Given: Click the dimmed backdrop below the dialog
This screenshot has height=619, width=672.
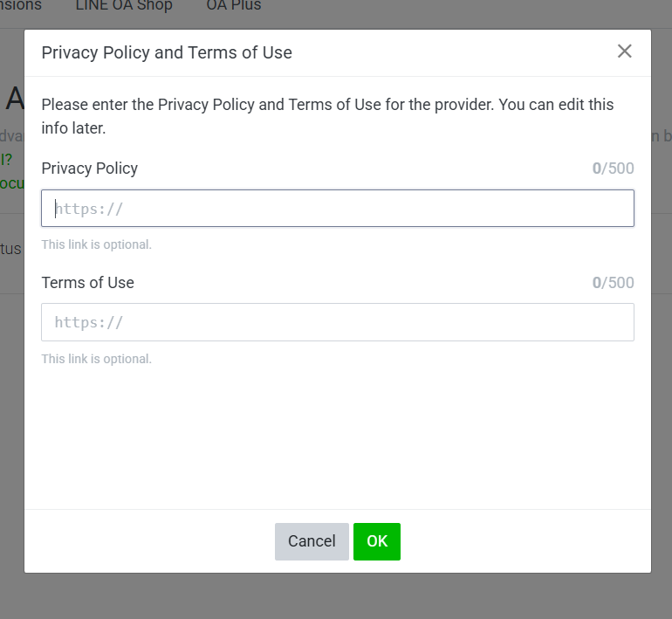Looking at the screenshot, I should click(337, 596).
